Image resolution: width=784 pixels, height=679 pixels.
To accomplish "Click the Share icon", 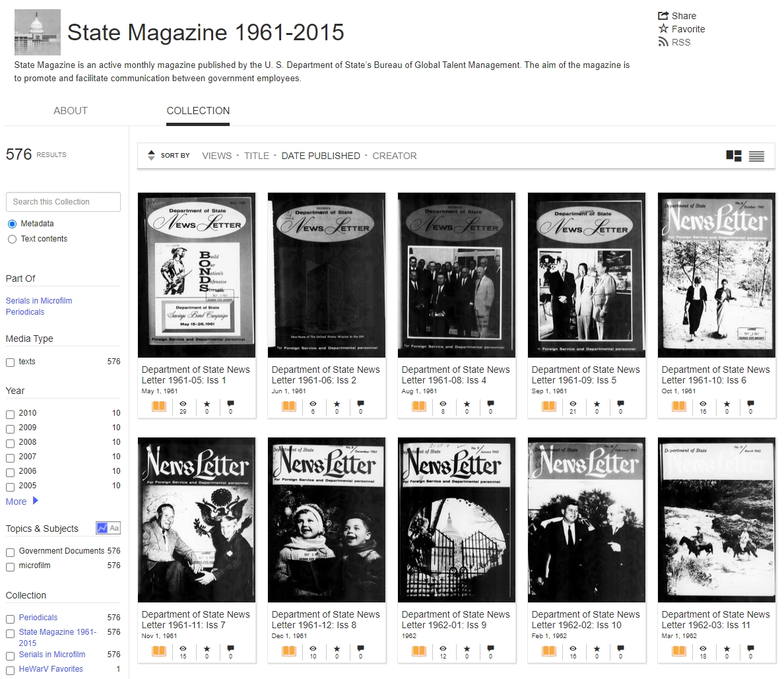I will [663, 15].
